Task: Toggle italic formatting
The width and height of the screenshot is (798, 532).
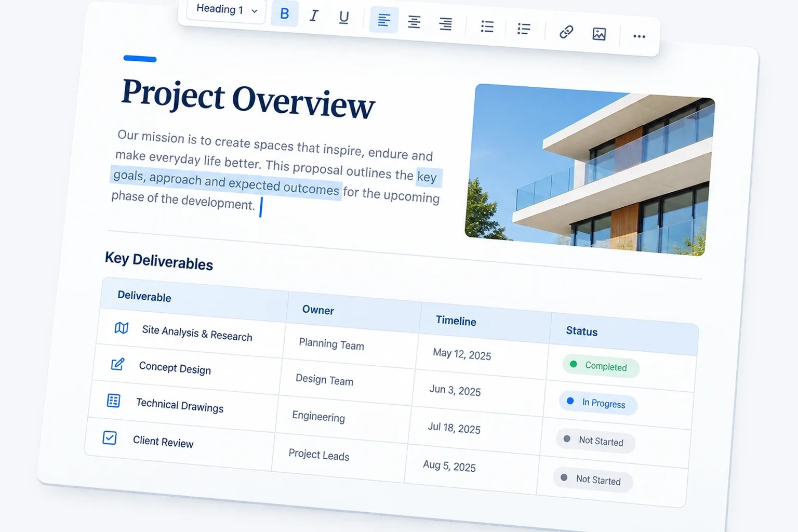Action: coord(314,16)
